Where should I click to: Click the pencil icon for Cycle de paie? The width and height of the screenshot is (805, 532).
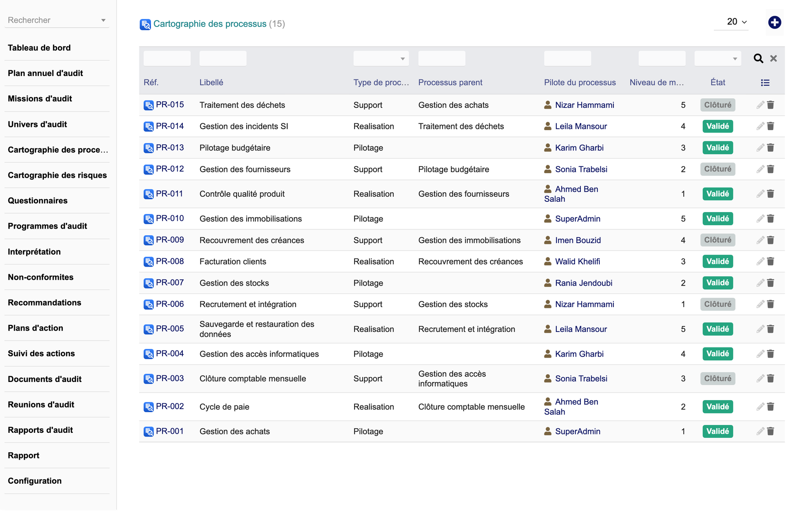tap(760, 407)
